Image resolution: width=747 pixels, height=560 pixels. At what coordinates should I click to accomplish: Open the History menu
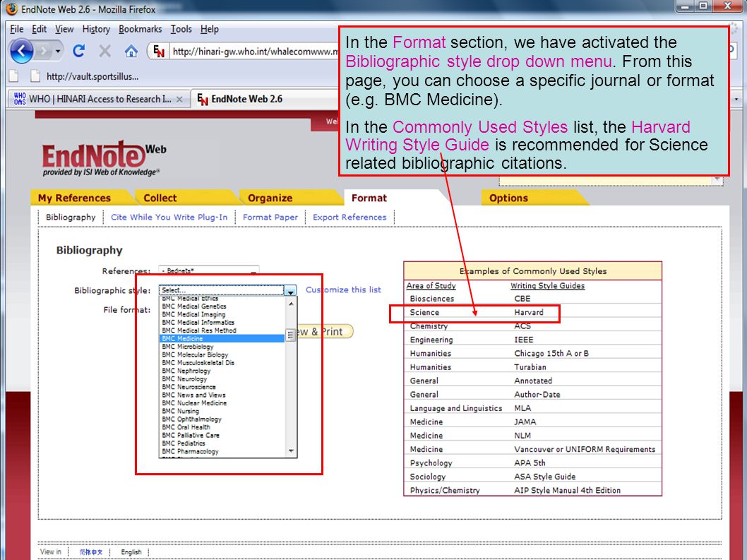pyautogui.click(x=96, y=29)
